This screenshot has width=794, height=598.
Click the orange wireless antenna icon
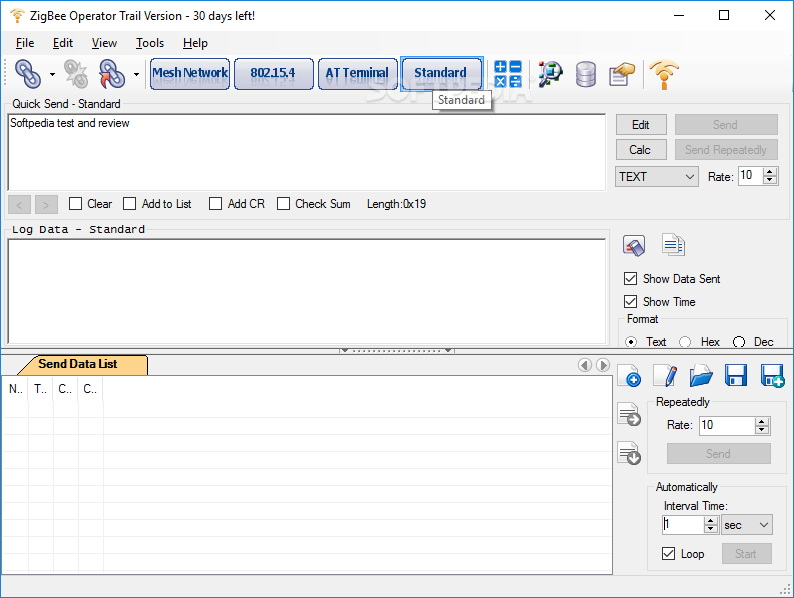tap(664, 74)
